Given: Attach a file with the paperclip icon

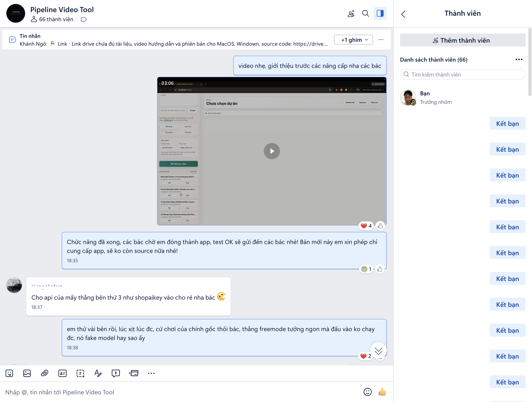Looking at the screenshot, I should pos(44,373).
